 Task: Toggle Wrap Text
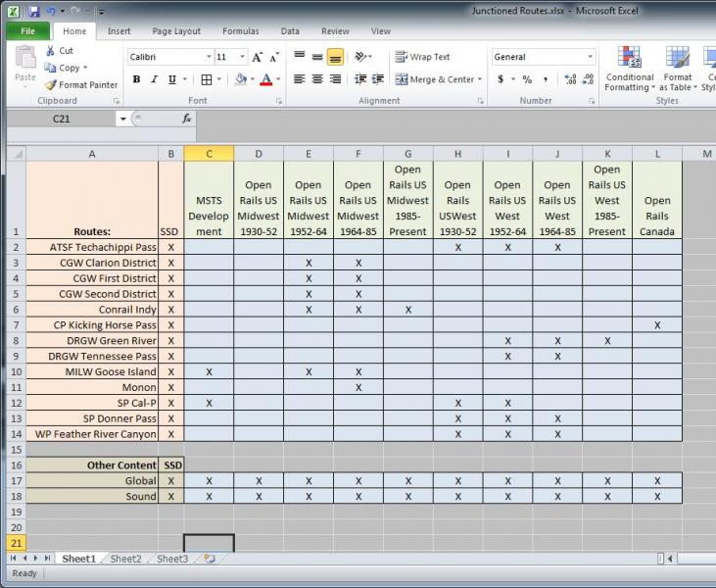point(423,57)
